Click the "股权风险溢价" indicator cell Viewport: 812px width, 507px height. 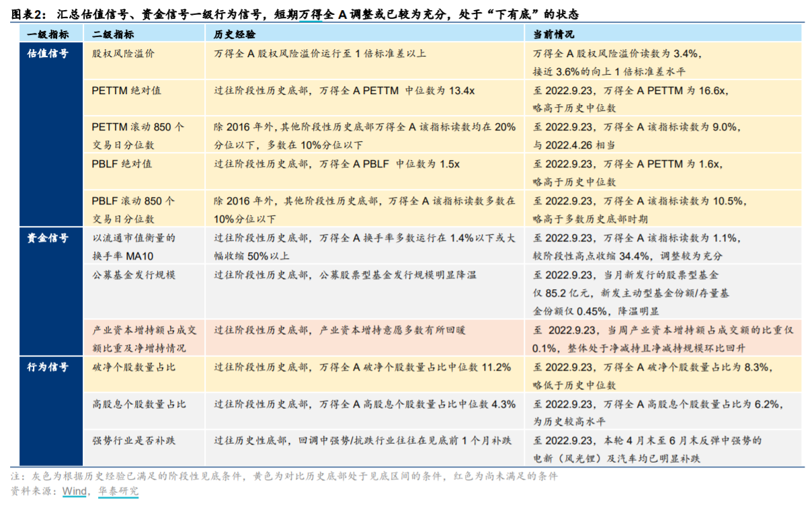122,53
